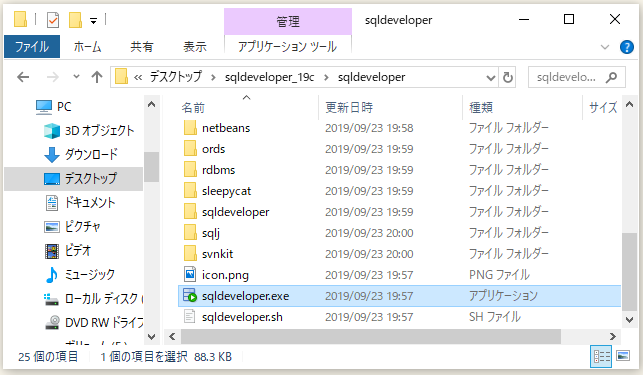Open the blue Help question mark
Image resolution: width=643 pixels, height=375 pixels.
[627, 47]
